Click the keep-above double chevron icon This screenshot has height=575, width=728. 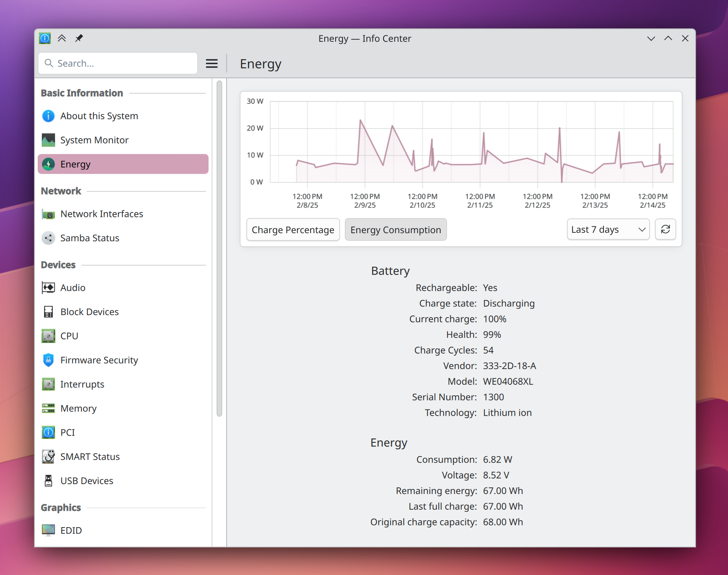click(62, 38)
